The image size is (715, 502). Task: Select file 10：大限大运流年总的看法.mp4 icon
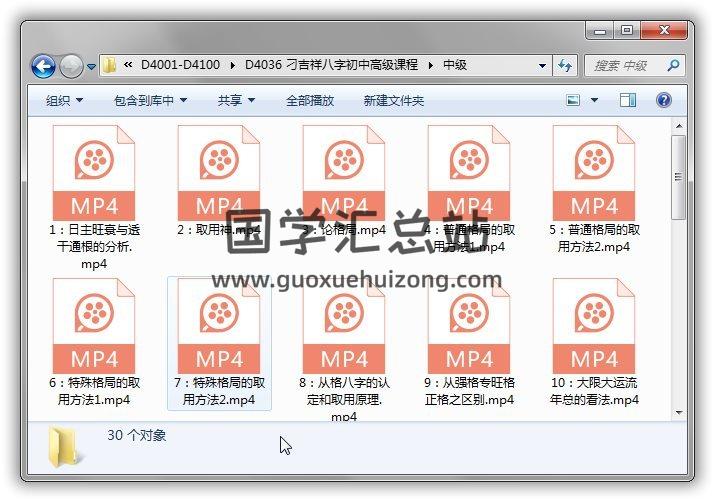pyautogui.click(x=594, y=326)
